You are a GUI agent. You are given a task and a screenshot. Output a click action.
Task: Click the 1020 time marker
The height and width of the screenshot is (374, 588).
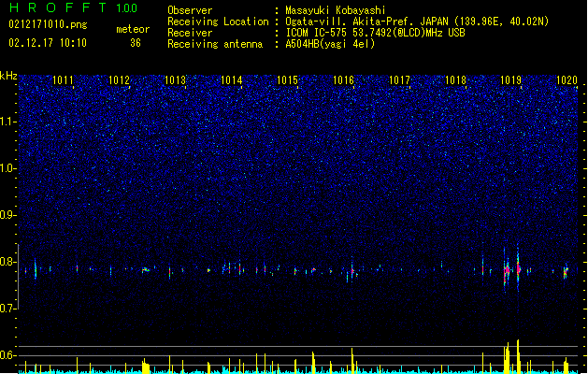point(566,80)
